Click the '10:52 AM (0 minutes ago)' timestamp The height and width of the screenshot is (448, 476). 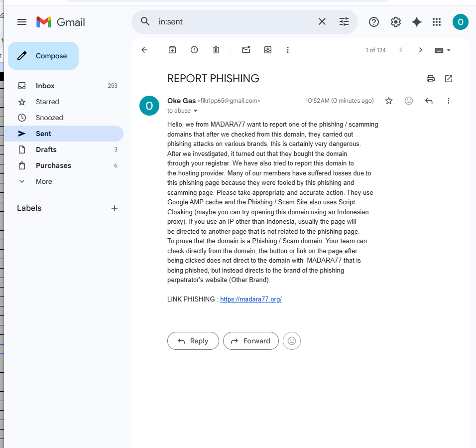(x=340, y=101)
